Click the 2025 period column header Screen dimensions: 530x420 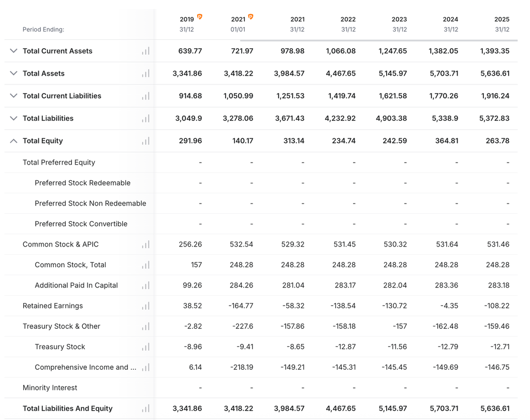pos(502,24)
